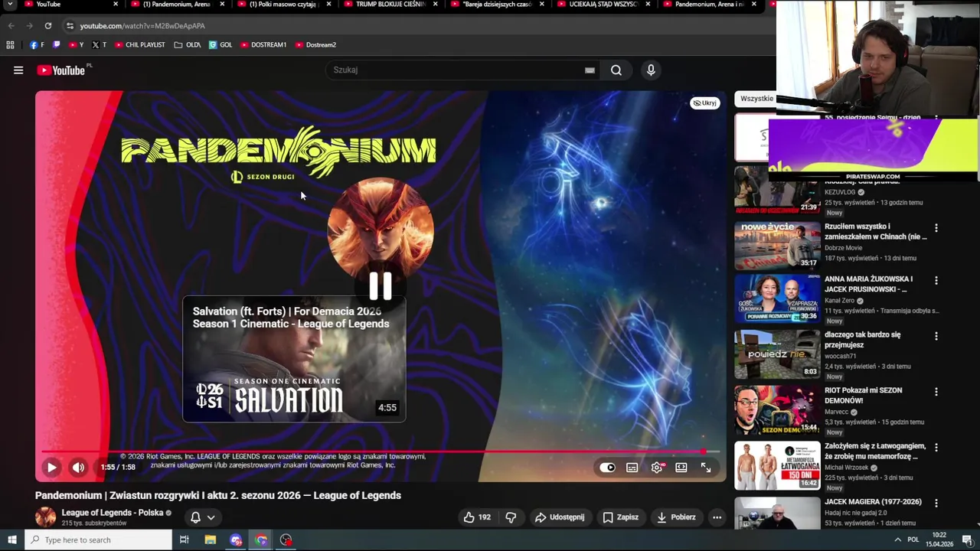980x551 pixels.
Task: Open the YouTube guide hamburger menu
Action: [x=18, y=70]
